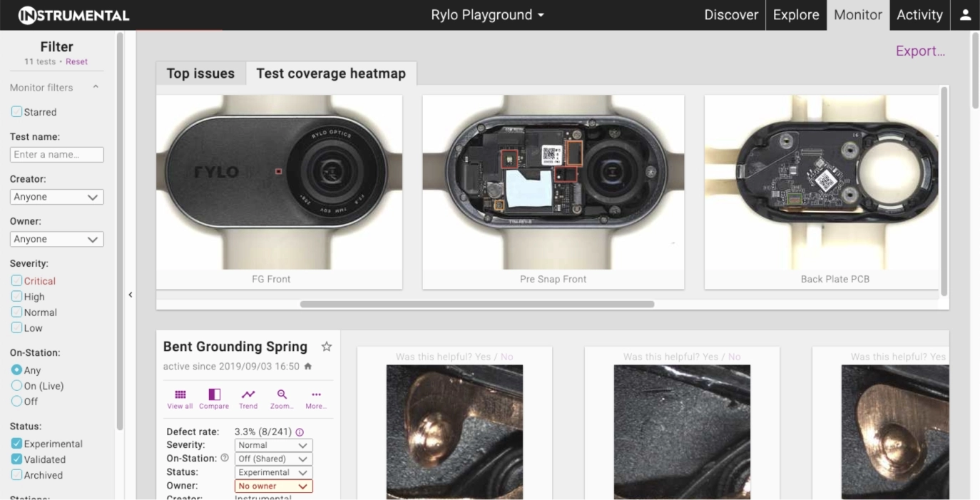Click the Instrumental logo
Viewport: 980px width, 500px height.
74,15
